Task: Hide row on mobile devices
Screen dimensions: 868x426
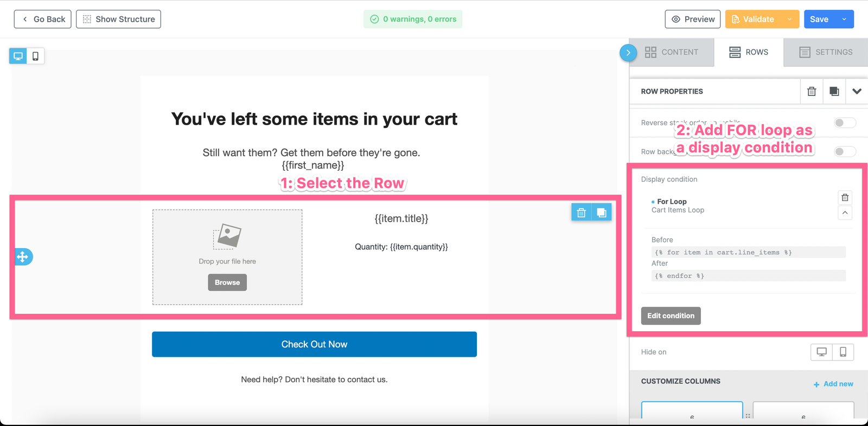Action: point(843,352)
